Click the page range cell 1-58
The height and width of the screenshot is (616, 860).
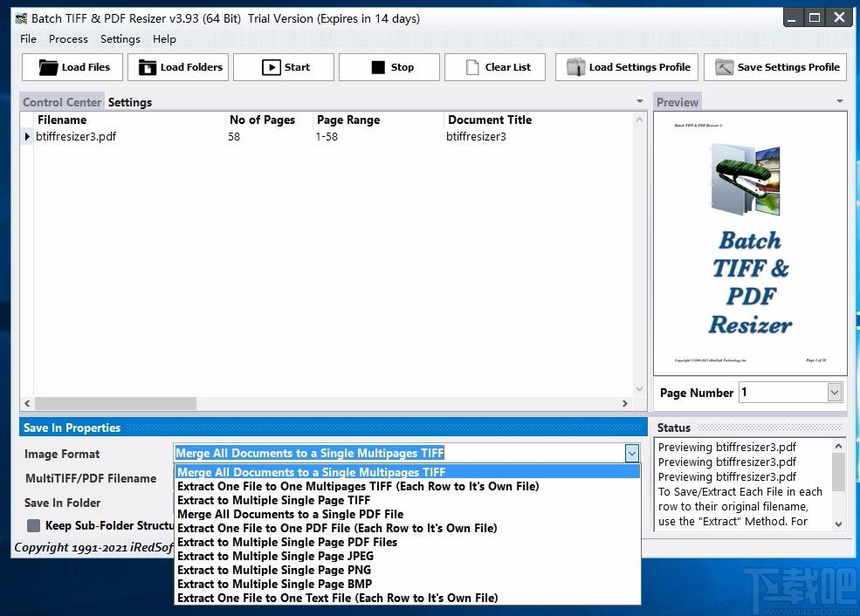(x=327, y=136)
